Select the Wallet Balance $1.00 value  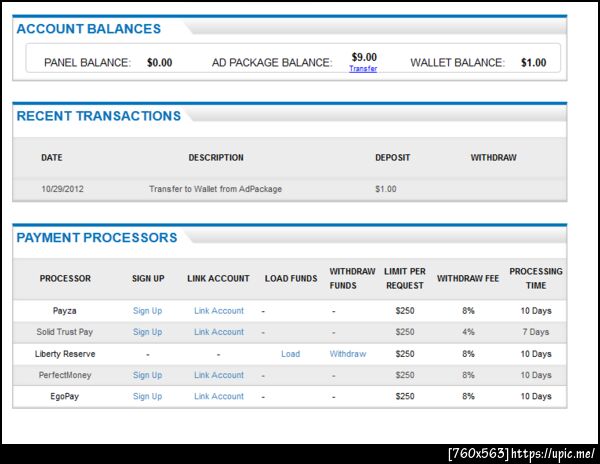[x=533, y=62]
